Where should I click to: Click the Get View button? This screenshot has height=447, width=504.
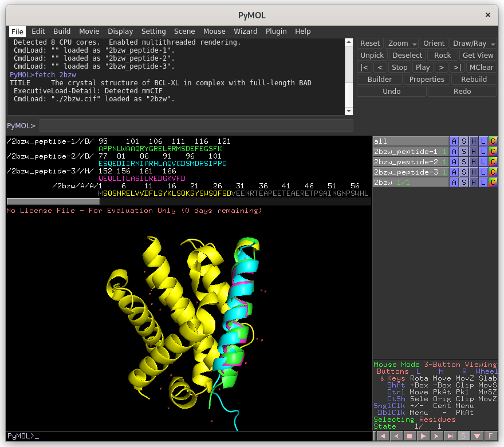478,56
